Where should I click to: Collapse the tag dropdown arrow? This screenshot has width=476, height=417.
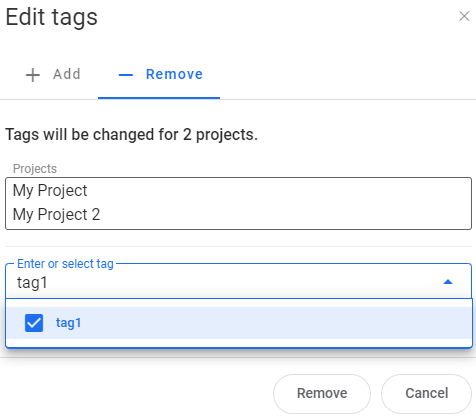448,282
